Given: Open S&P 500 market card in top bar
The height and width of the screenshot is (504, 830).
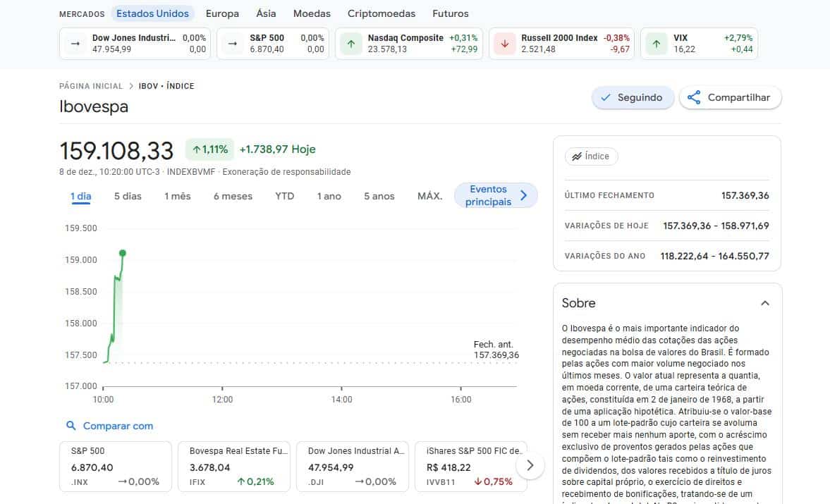Looking at the screenshot, I should (273, 44).
